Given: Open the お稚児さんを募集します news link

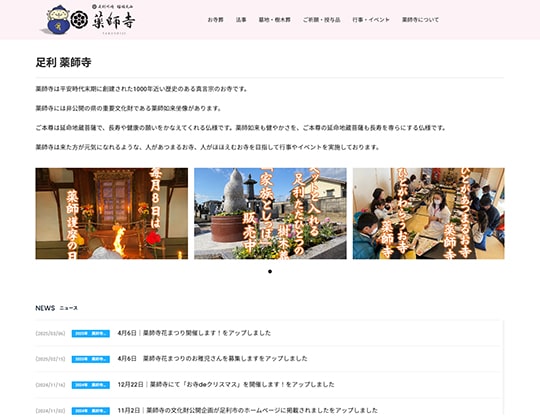Looking at the screenshot, I should (x=212, y=358).
